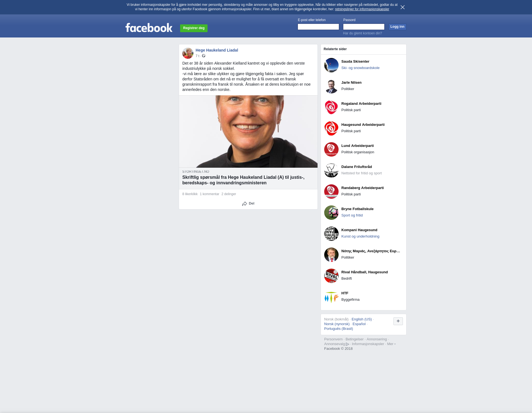View the 1 kommentar link
The width and height of the screenshot is (532, 413).
tap(209, 194)
